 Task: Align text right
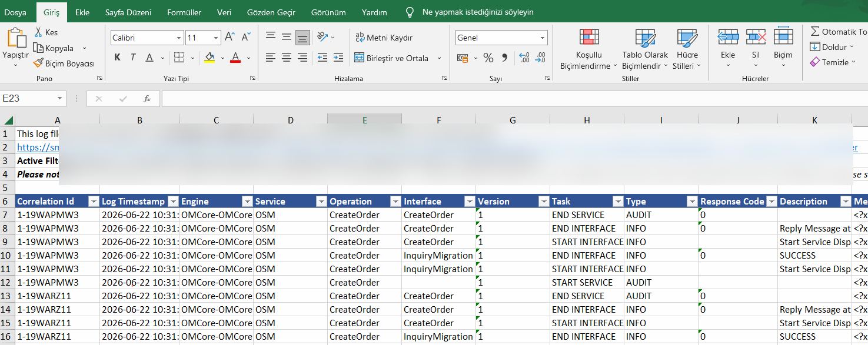pyautogui.click(x=302, y=58)
